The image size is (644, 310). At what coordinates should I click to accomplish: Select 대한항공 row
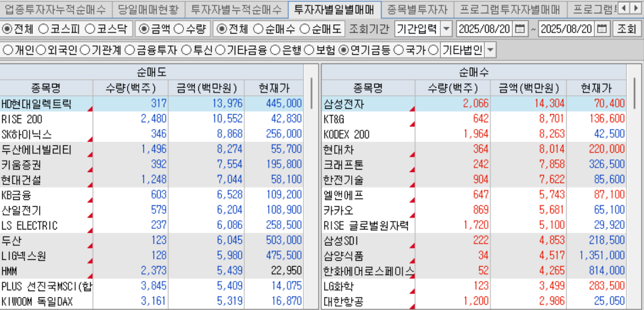pos(474,301)
